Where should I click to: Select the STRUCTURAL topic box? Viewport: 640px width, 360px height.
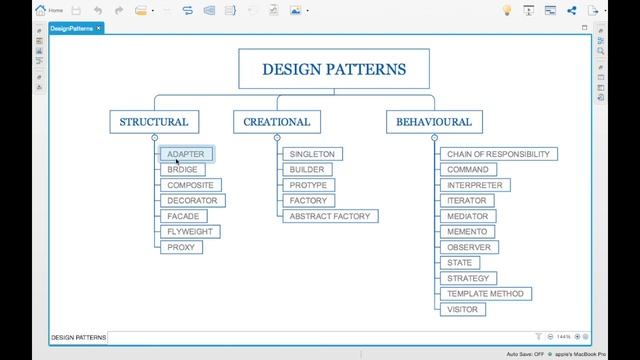click(154, 122)
